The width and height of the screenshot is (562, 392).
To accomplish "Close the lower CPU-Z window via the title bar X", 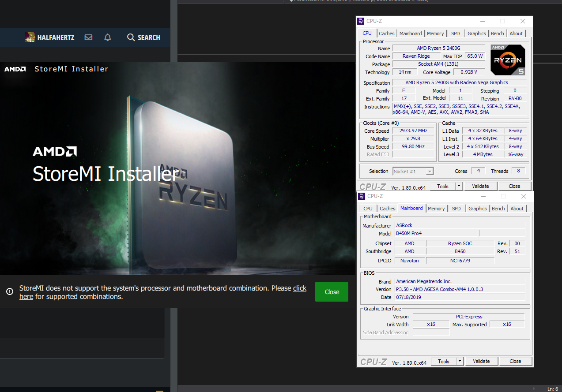I will pos(524,196).
